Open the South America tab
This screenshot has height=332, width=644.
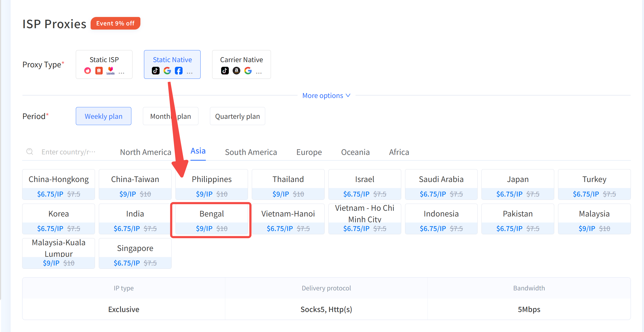[x=251, y=152]
